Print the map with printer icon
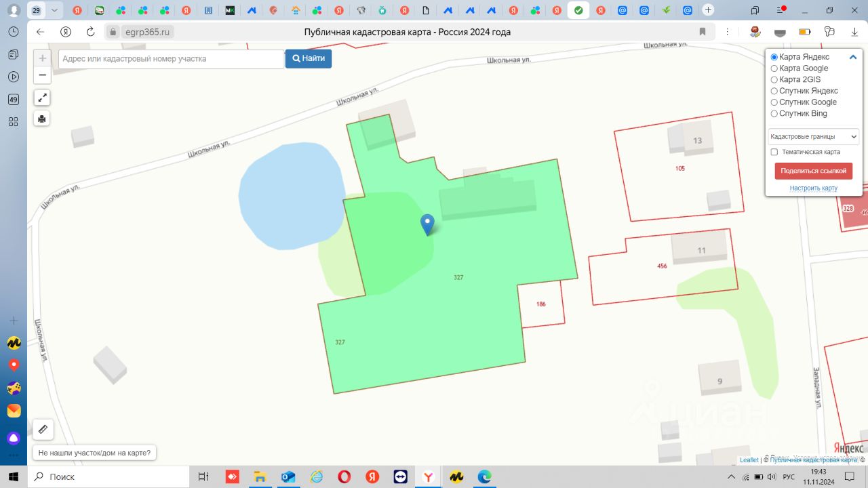The image size is (868, 488). point(42,119)
